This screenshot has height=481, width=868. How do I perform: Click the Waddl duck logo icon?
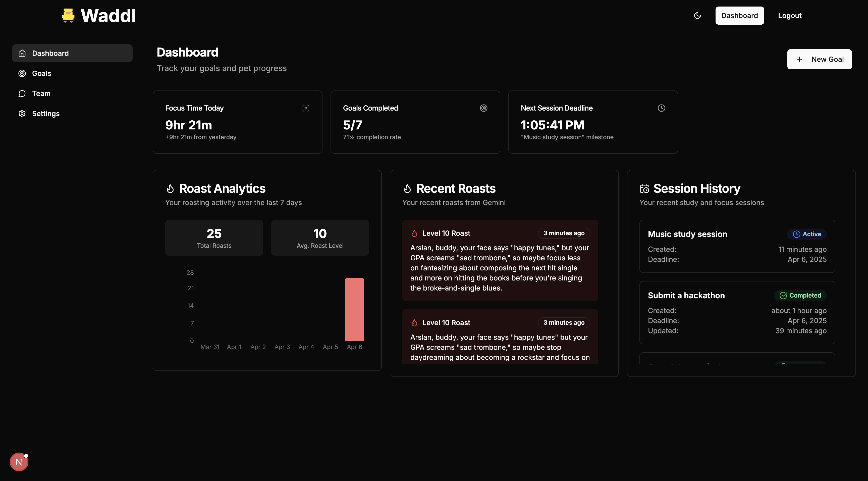[68, 16]
